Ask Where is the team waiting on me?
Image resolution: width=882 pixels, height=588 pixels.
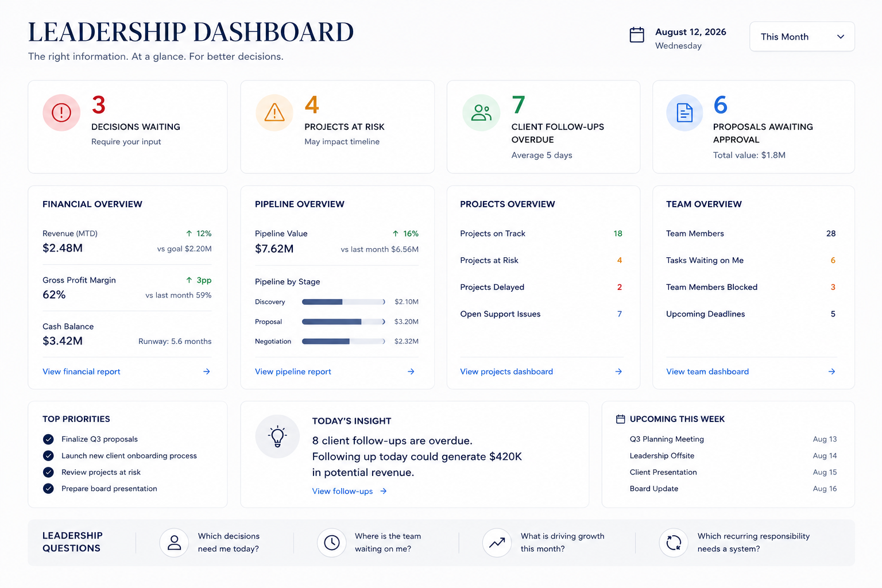tap(388, 543)
